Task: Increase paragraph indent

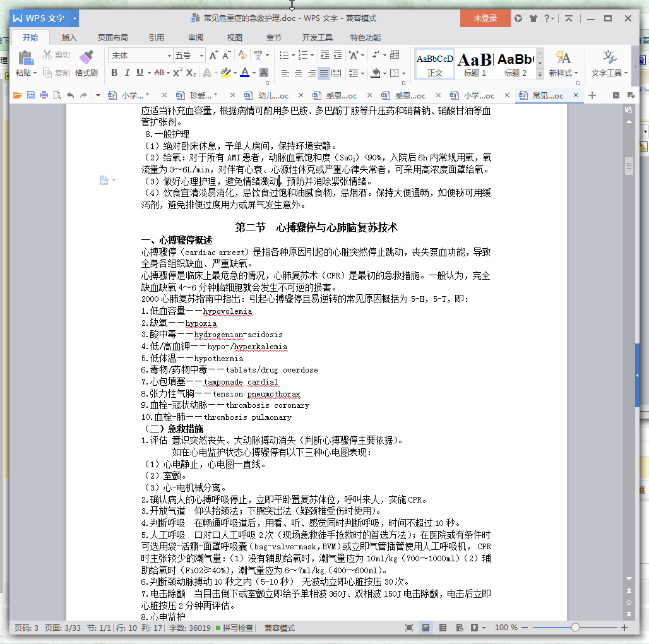Action: pyautogui.click(x=338, y=55)
